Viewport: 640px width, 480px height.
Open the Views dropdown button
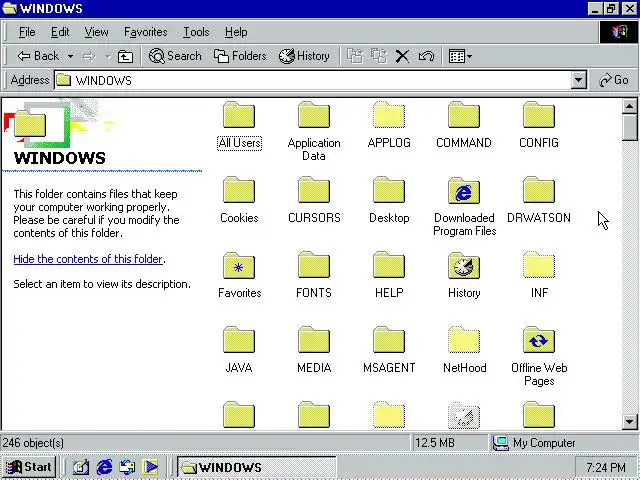pos(460,56)
